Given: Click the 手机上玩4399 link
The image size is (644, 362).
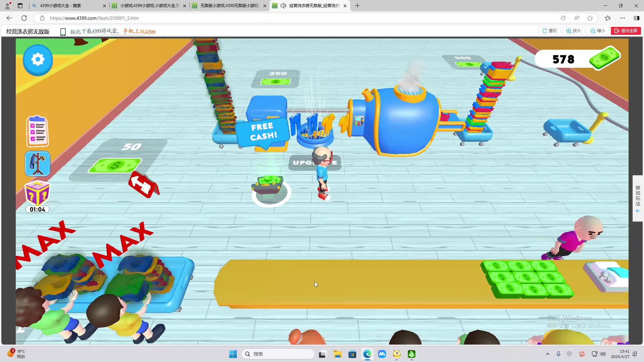Looking at the screenshot, I should click(139, 32).
